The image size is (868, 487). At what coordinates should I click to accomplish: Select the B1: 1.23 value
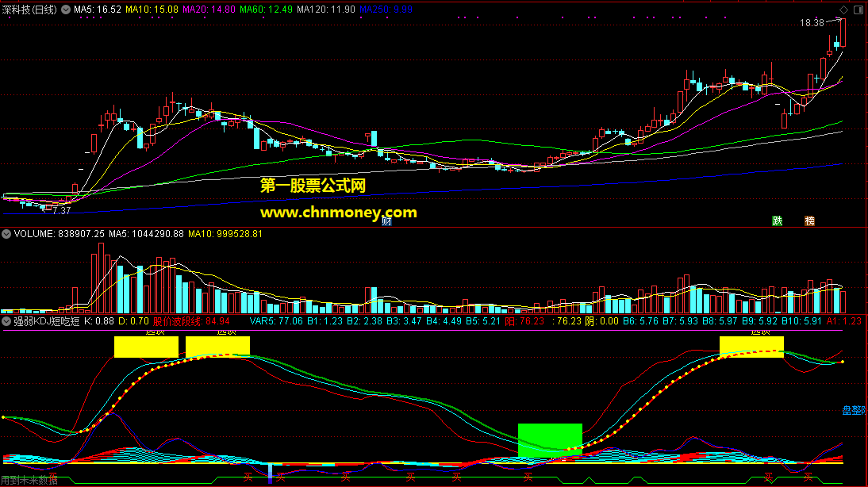[325, 321]
